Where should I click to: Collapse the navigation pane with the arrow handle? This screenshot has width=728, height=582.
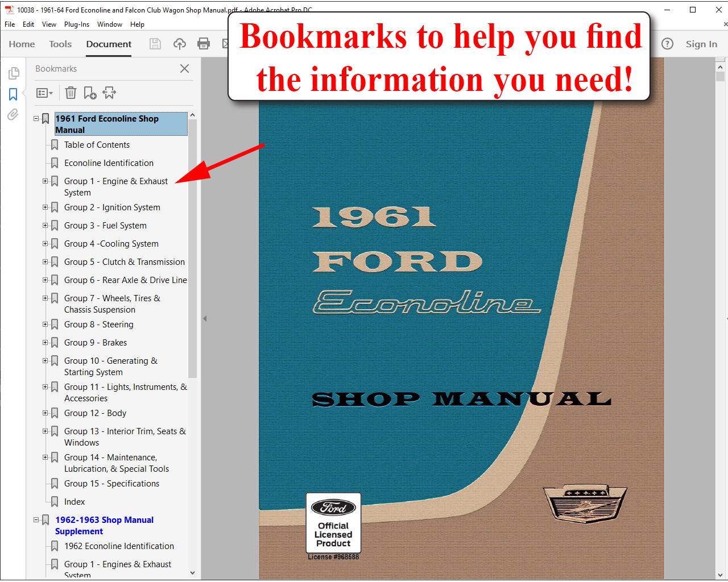(205, 319)
